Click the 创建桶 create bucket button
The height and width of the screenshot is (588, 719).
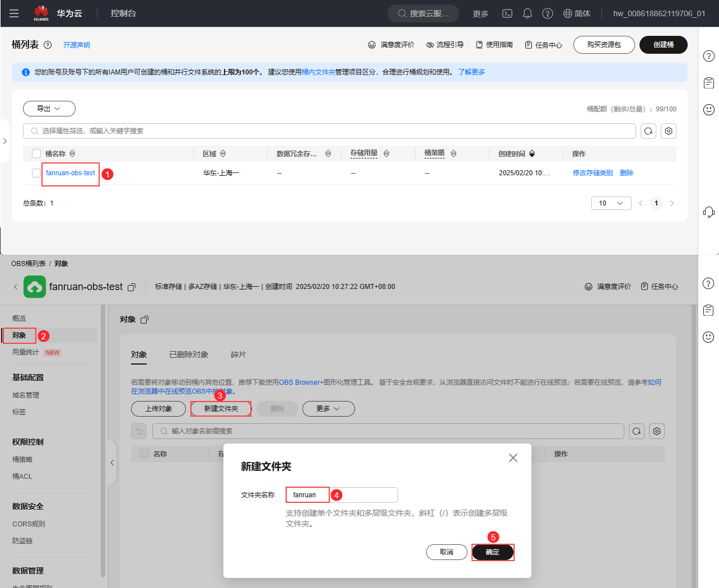pyautogui.click(x=663, y=45)
